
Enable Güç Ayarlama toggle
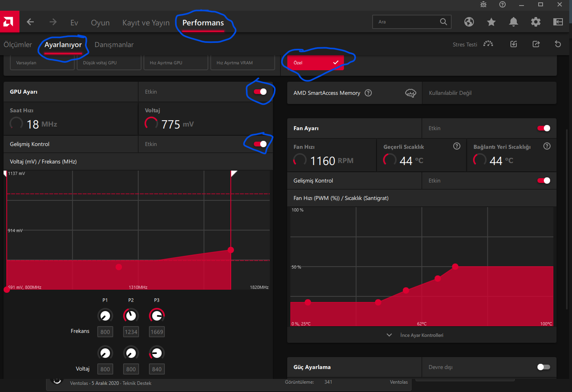[544, 367]
